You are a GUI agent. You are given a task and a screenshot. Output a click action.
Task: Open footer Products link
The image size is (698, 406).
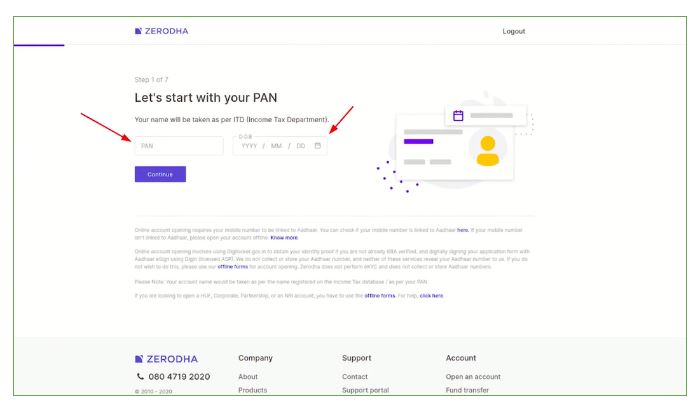click(255, 390)
